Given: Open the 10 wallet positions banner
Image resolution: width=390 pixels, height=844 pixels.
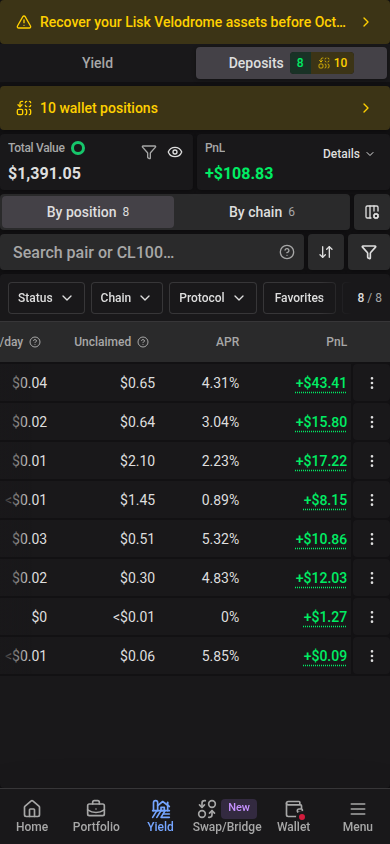Looking at the screenshot, I should [195, 108].
